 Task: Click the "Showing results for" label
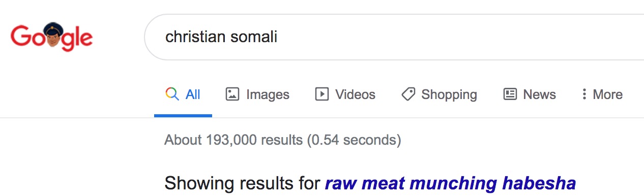243,183
